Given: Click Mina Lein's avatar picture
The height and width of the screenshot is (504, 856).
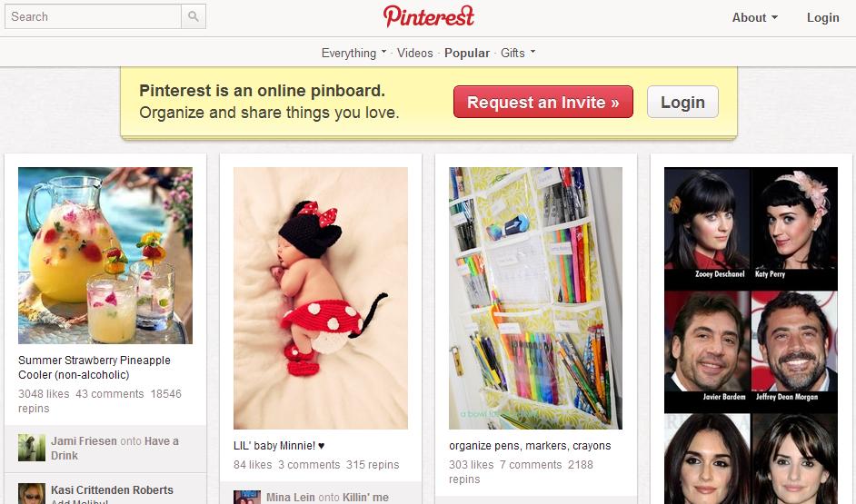Looking at the screenshot, I should tap(247, 497).
